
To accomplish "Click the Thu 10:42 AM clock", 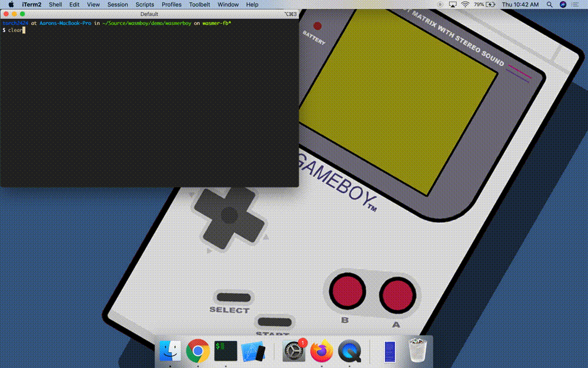I will pyautogui.click(x=520, y=5).
